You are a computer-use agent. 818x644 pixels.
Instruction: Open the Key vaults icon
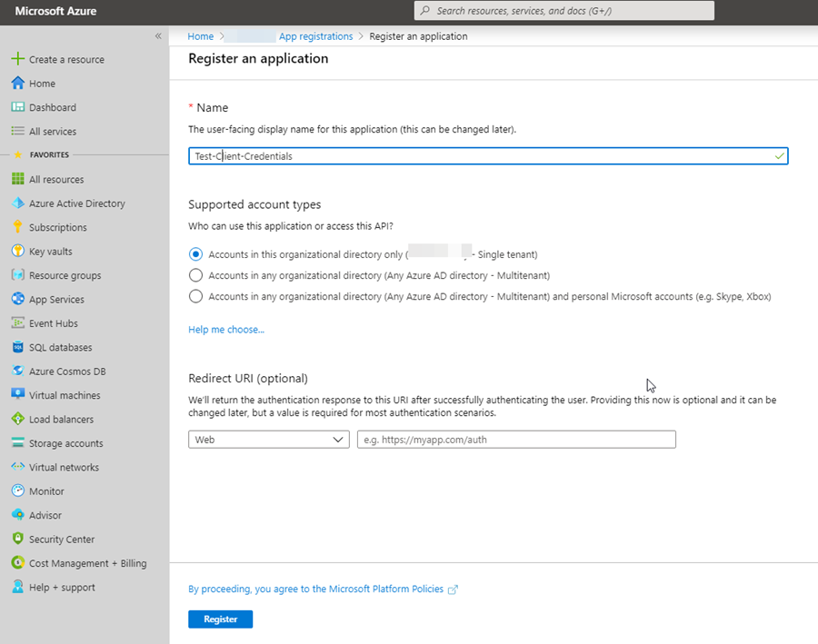click(18, 251)
